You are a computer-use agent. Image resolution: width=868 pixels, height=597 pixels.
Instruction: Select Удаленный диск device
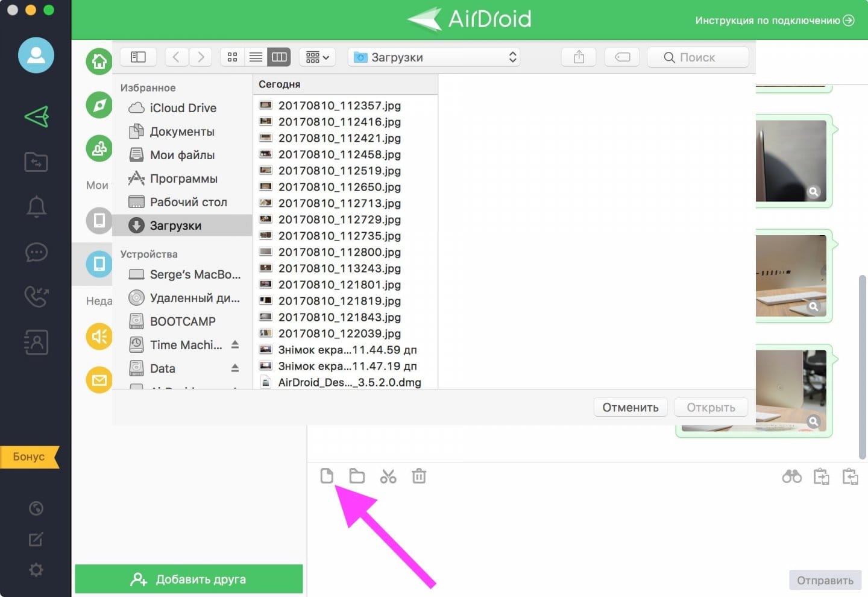pyautogui.click(x=182, y=298)
